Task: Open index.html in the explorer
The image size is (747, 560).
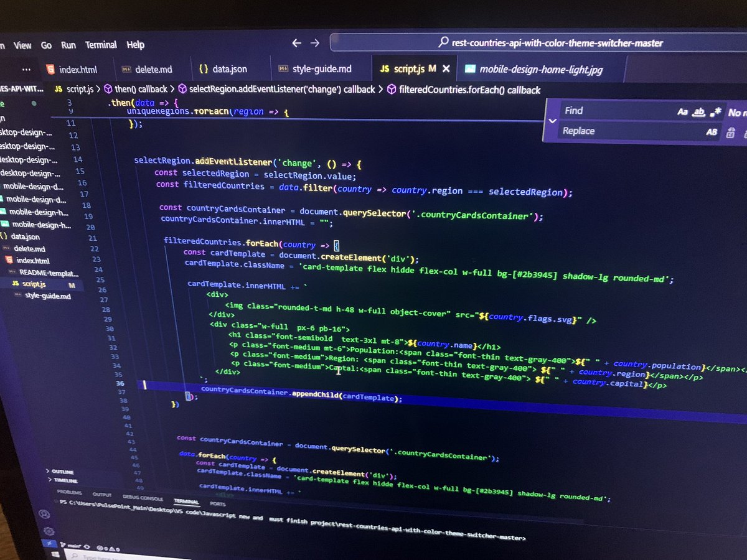Action: pyautogui.click(x=32, y=261)
